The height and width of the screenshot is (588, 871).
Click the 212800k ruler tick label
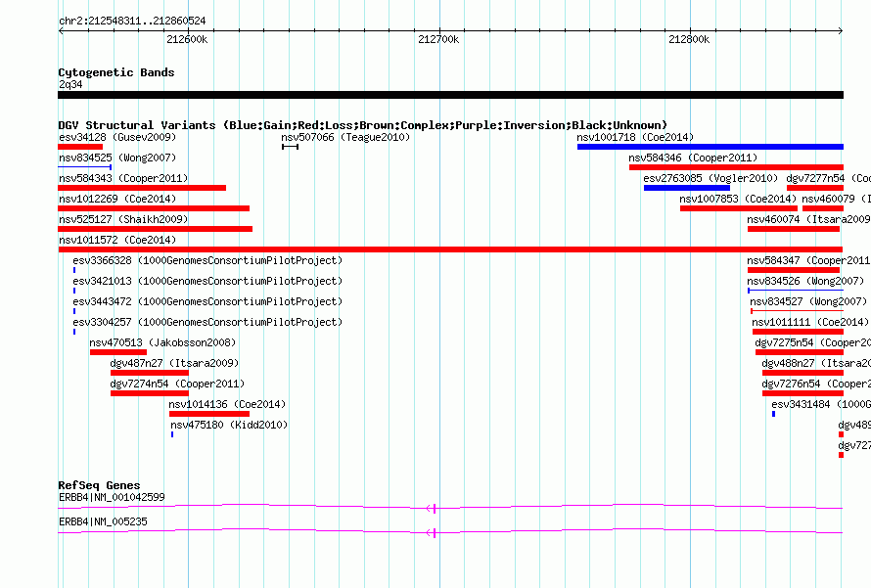(x=689, y=39)
